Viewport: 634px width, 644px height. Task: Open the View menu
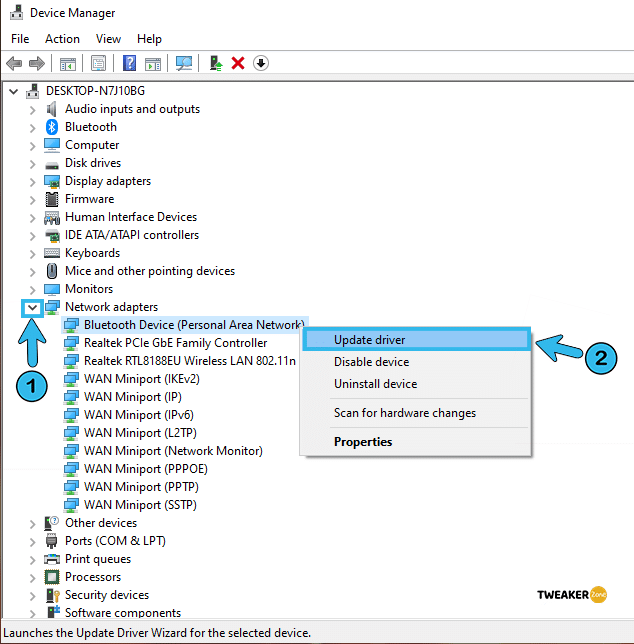pyautogui.click(x=108, y=39)
